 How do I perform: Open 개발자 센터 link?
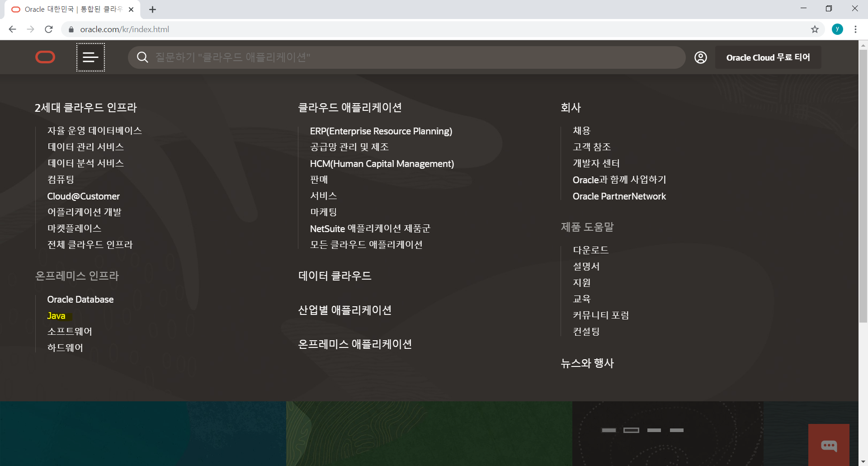(x=596, y=163)
